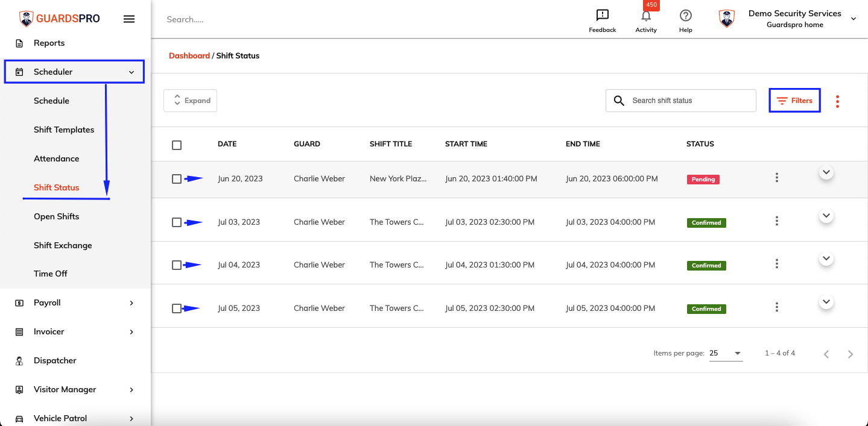Viewport: 868px width, 426px height.
Task: Expand the Jul 05, 2023 shift row details
Action: [826, 302]
